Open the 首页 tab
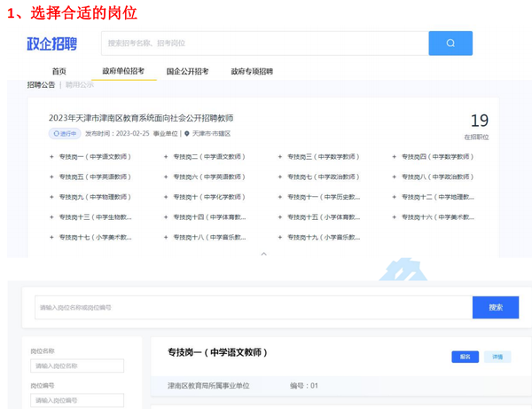 [59, 71]
